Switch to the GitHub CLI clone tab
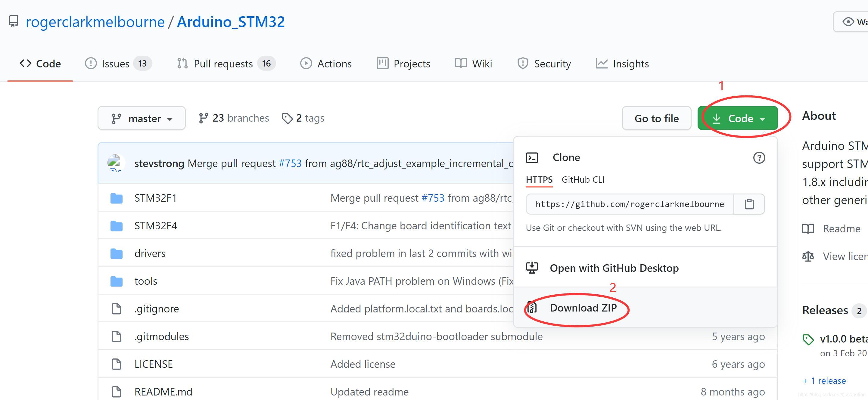This screenshot has height=400, width=868. pyautogui.click(x=583, y=180)
